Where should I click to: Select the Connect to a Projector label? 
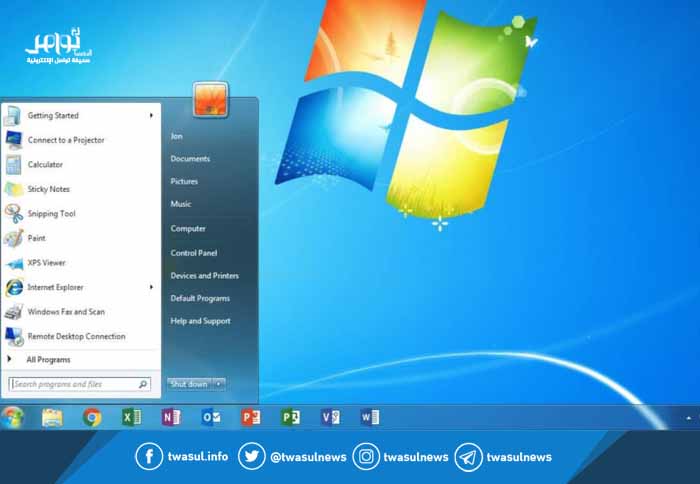(66, 140)
